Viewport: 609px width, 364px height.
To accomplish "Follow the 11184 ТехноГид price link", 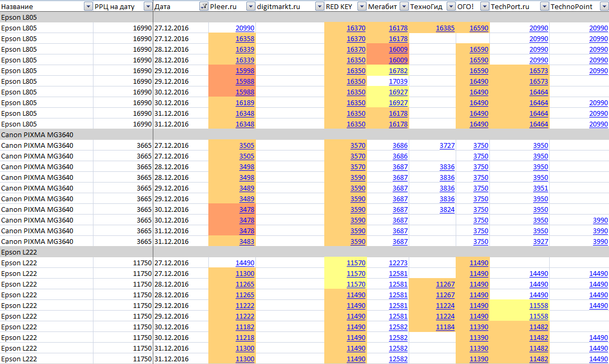I will tap(445, 327).
